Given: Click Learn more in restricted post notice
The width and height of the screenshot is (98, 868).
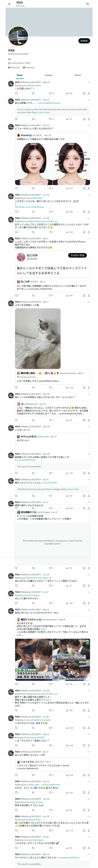Looking at the screenshot, I should tap(44, 113).
